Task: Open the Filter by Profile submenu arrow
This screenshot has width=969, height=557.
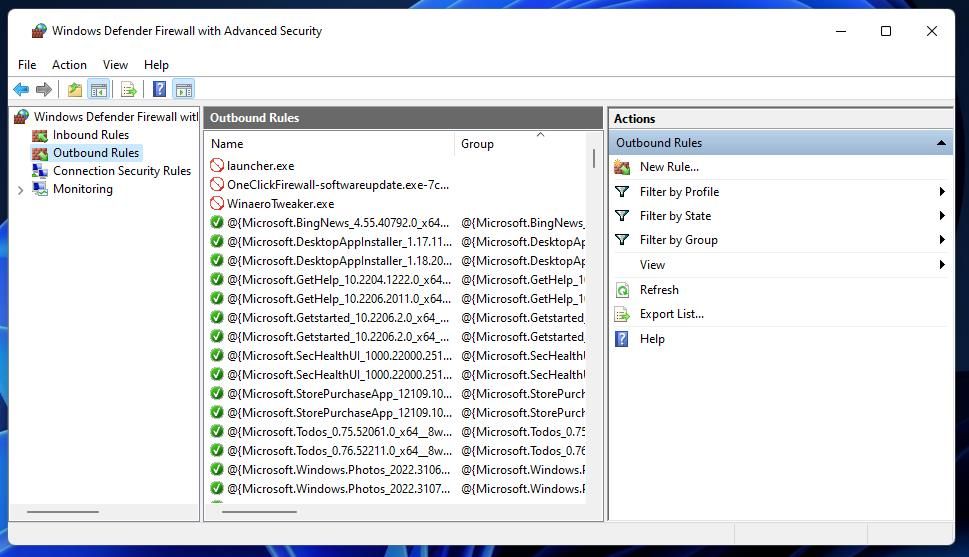Action: pyautogui.click(x=942, y=192)
